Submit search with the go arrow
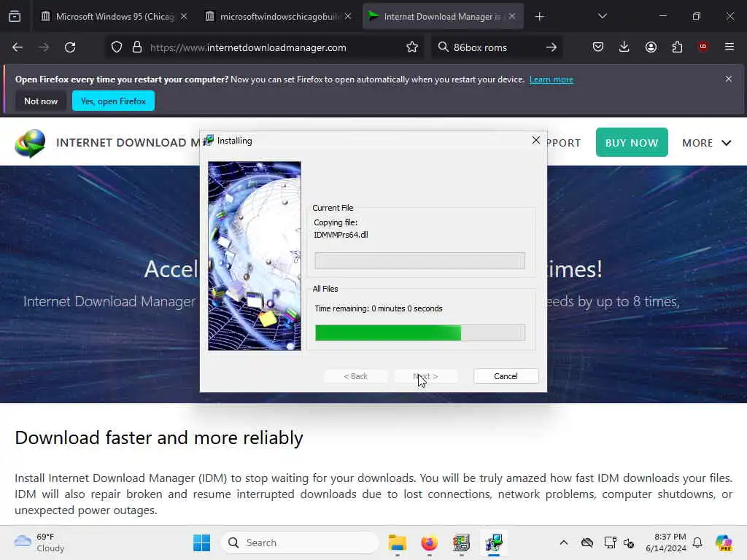The image size is (747, 560). [551, 47]
